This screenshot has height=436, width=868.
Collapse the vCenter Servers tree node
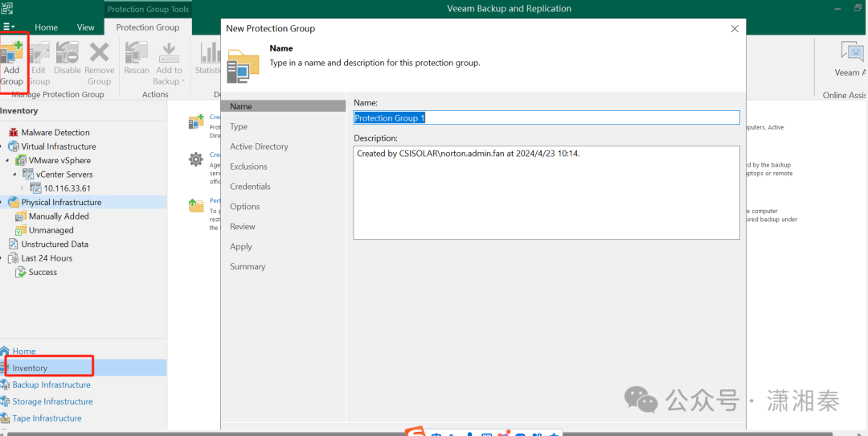pos(14,175)
